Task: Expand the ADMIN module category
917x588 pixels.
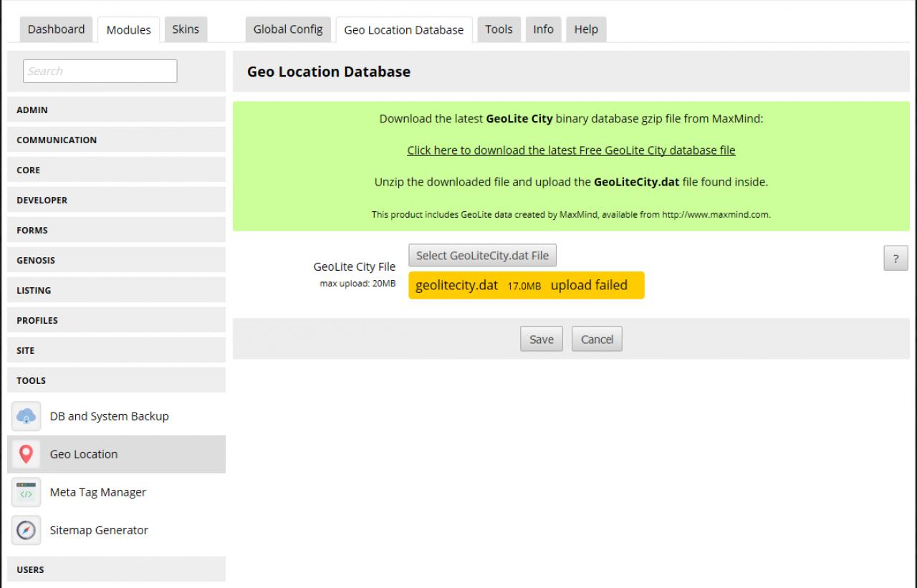Action: coord(116,110)
